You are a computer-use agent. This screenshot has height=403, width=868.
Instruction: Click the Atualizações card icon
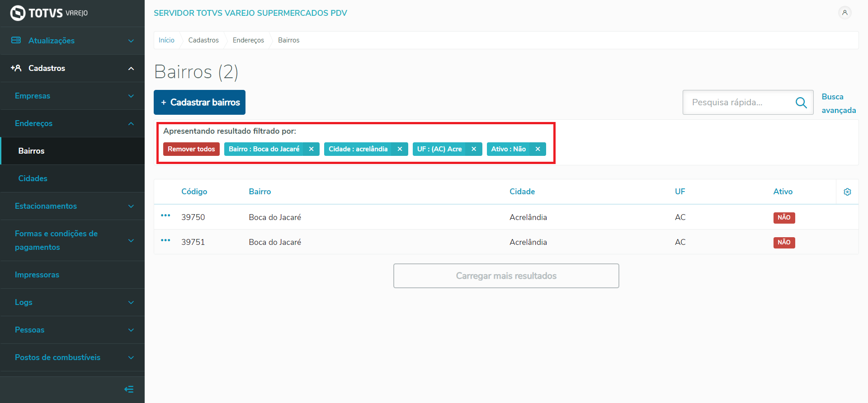[16, 40]
